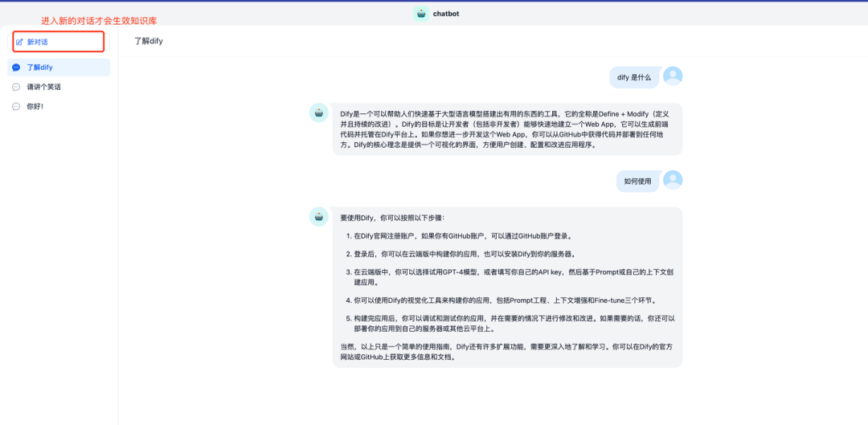
Task: Click step 4 about Dify的视觉化工具
Action: point(502,300)
